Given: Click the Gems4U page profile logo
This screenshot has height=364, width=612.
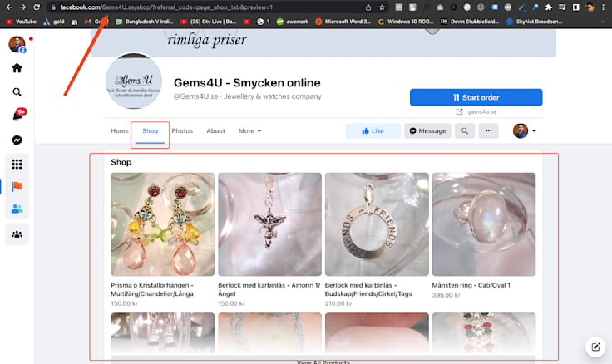Looking at the screenshot, I should 134,81.
